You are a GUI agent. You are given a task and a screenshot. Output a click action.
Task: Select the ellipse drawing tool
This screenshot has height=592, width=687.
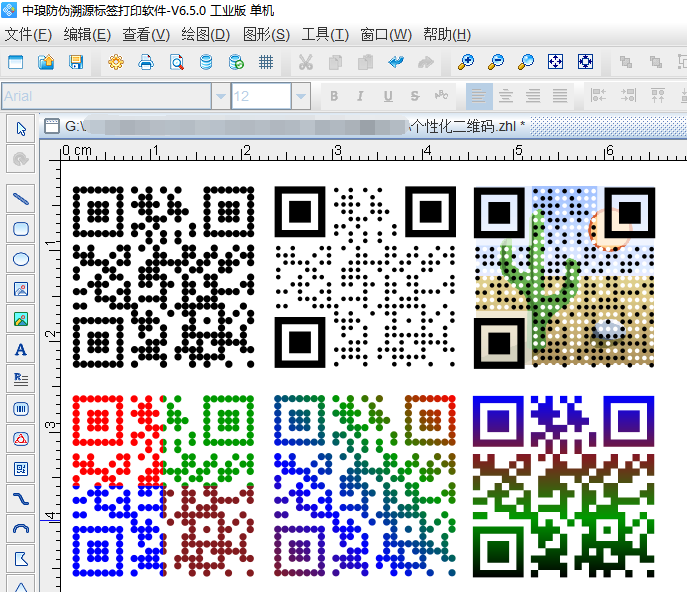click(20, 258)
